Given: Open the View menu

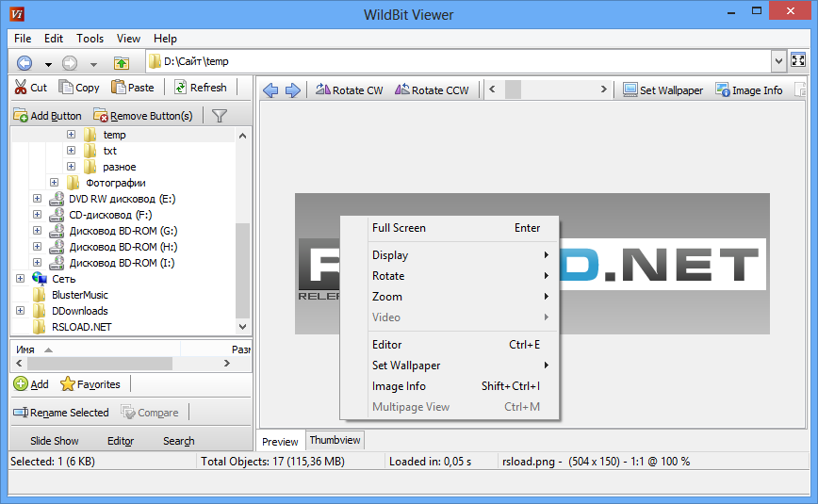Looking at the screenshot, I should pos(128,39).
